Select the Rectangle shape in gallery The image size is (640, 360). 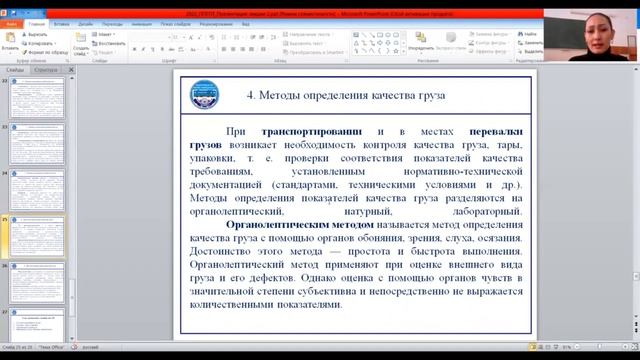(380, 35)
